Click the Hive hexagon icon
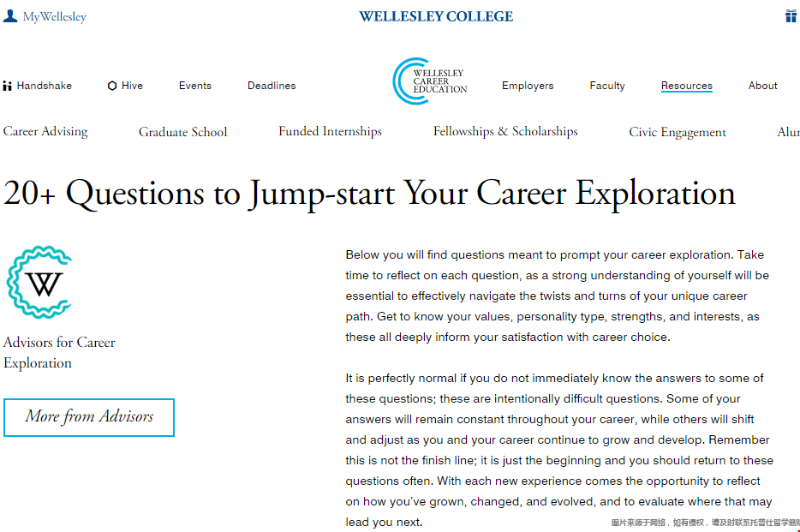The image size is (800, 532). tap(112, 86)
